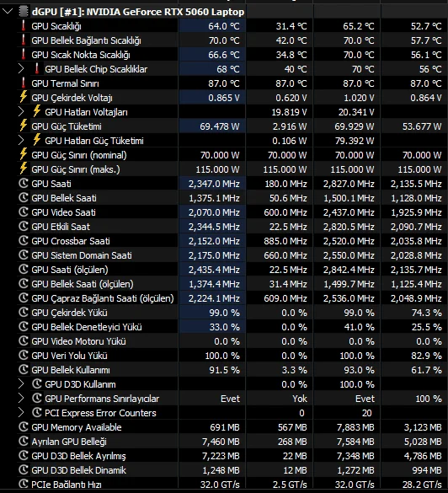Click the average value 53.677 W
448x493 pixels.
pyautogui.click(x=422, y=126)
